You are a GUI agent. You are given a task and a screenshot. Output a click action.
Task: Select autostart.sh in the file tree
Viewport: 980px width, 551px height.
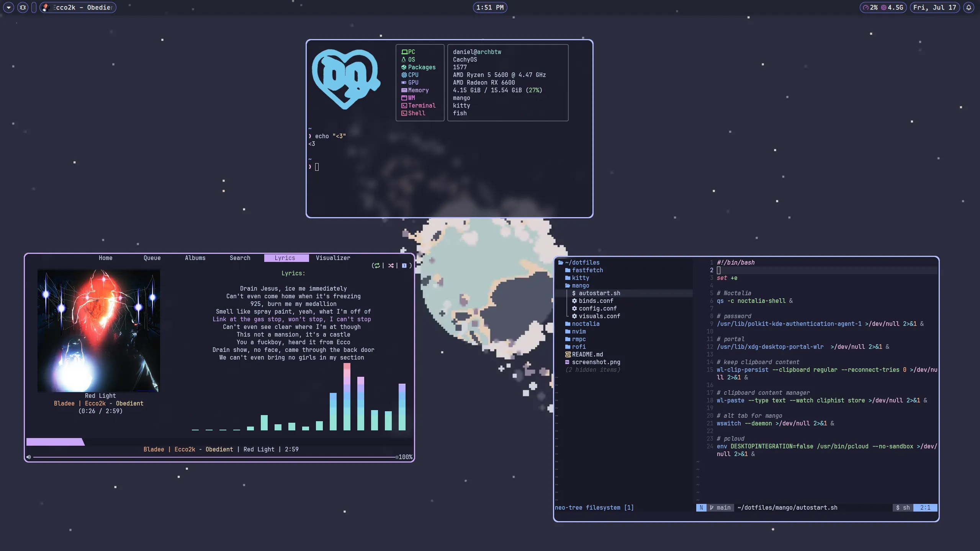tap(596, 293)
